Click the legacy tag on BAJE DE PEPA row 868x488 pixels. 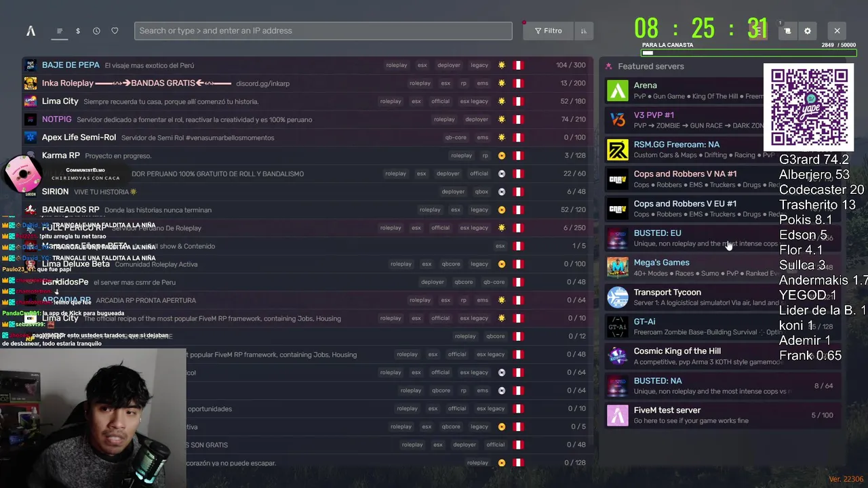pos(479,65)
